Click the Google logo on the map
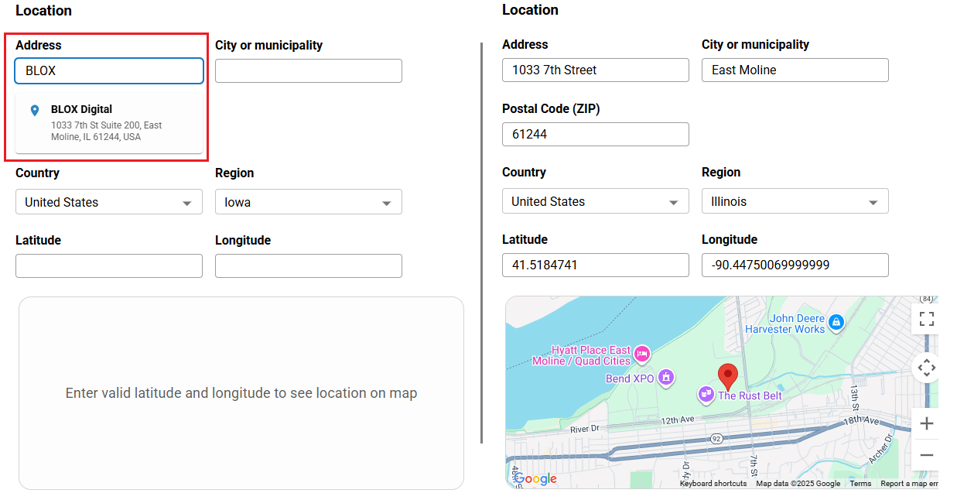Image resolution: width=957 pixels, height=500 pixels. (536, 479)
